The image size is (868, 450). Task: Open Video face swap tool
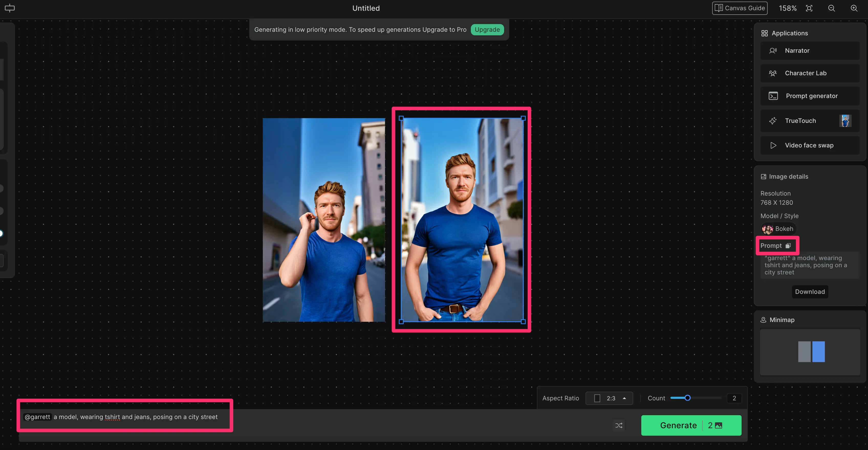point(810,145)
